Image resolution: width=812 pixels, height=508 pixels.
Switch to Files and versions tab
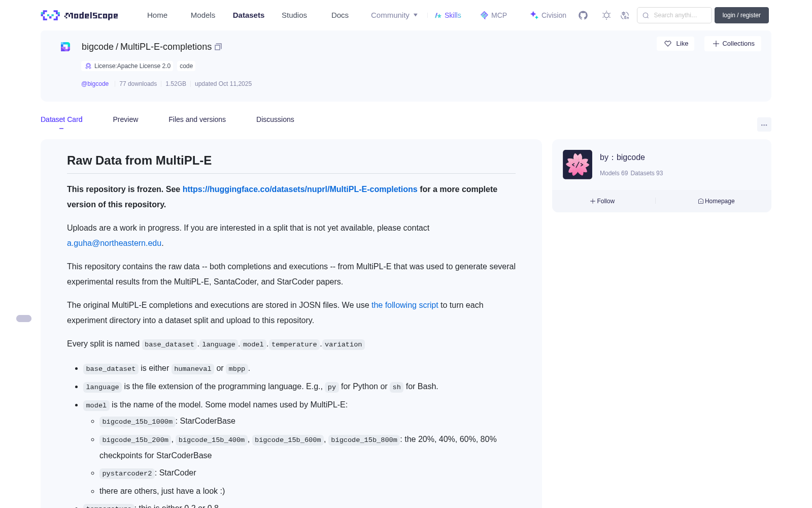(197, 119)
